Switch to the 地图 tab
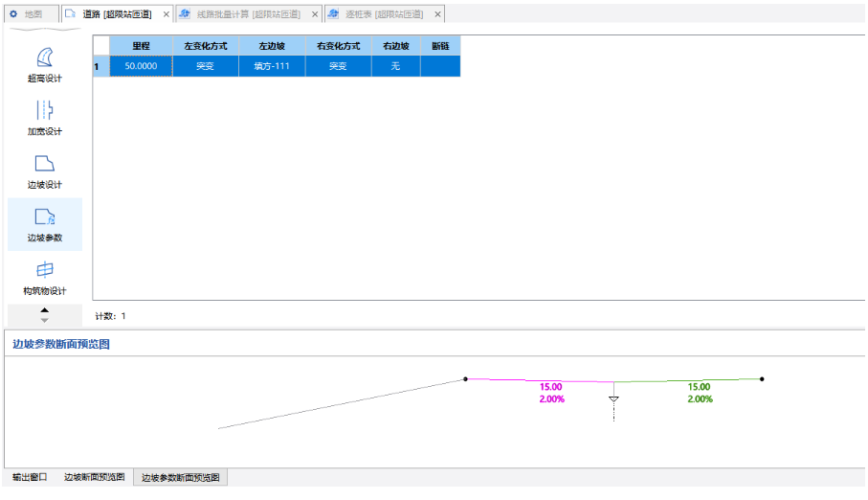Image resolution: width=868 pixels, height=500 pixels. pyautogui.click(x=33, y=14)
